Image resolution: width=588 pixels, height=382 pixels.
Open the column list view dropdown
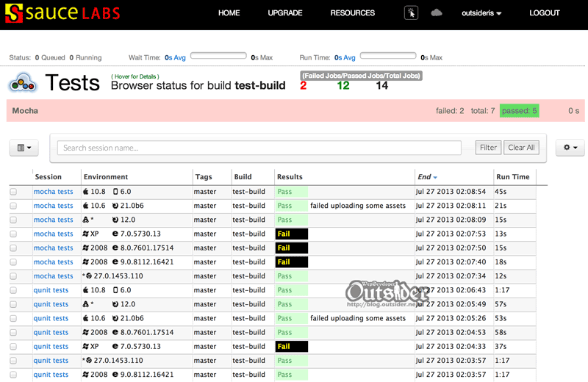[24, 148]
